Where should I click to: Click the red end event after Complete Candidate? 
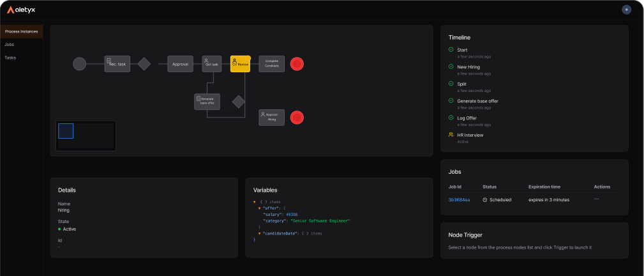tap(297, 64)
